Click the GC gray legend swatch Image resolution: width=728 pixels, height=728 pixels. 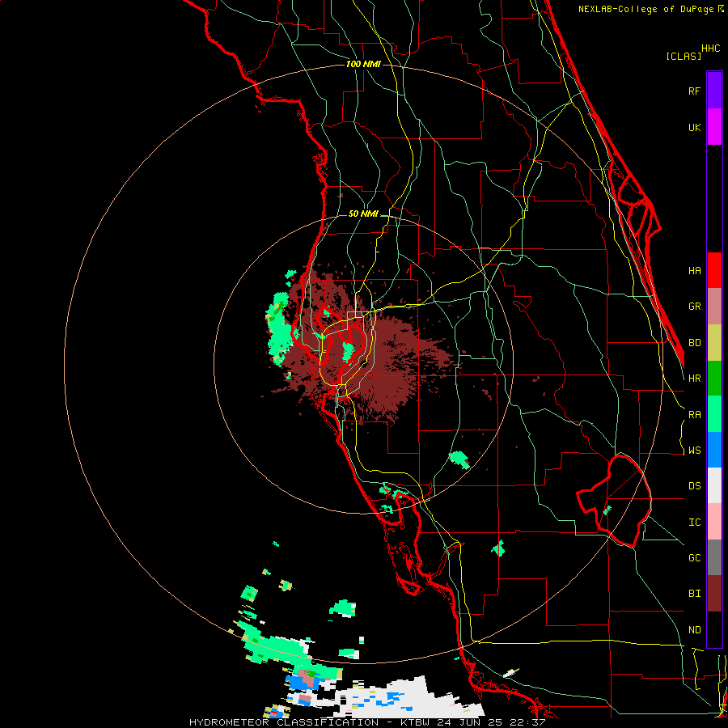[x=714, y=557]
